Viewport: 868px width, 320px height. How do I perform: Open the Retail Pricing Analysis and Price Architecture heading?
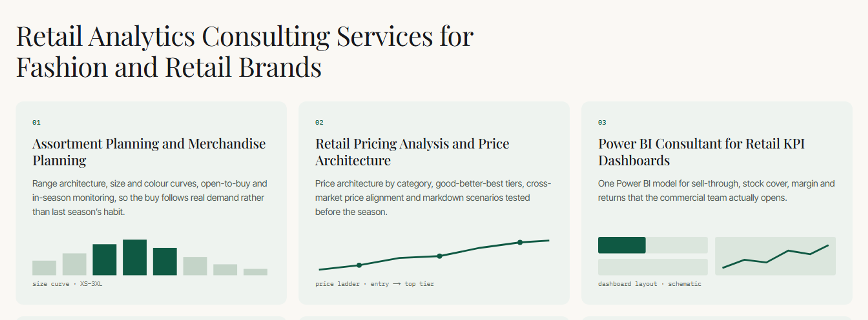(x=412, y=152)
